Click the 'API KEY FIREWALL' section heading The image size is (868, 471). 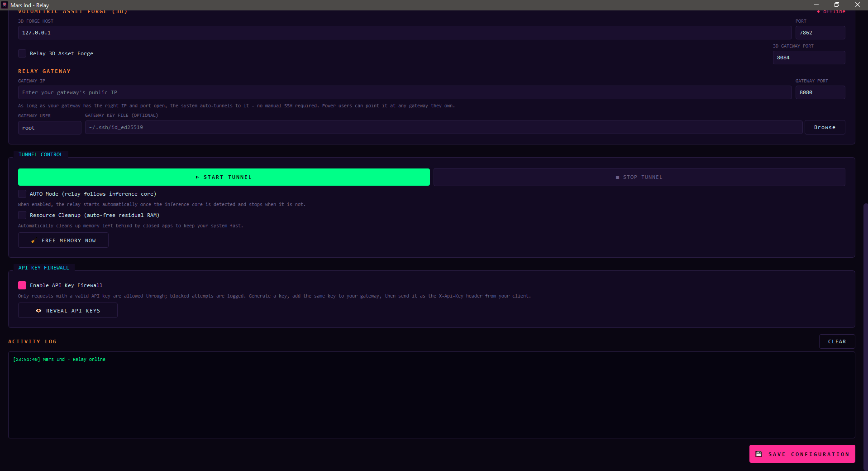click(x=44, y=268)
